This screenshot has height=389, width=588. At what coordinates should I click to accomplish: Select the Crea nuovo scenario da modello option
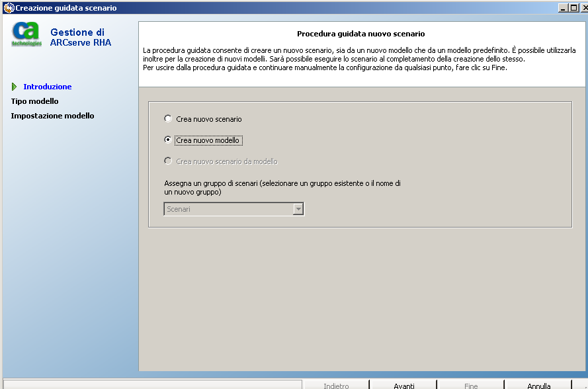tap(168, 161)
